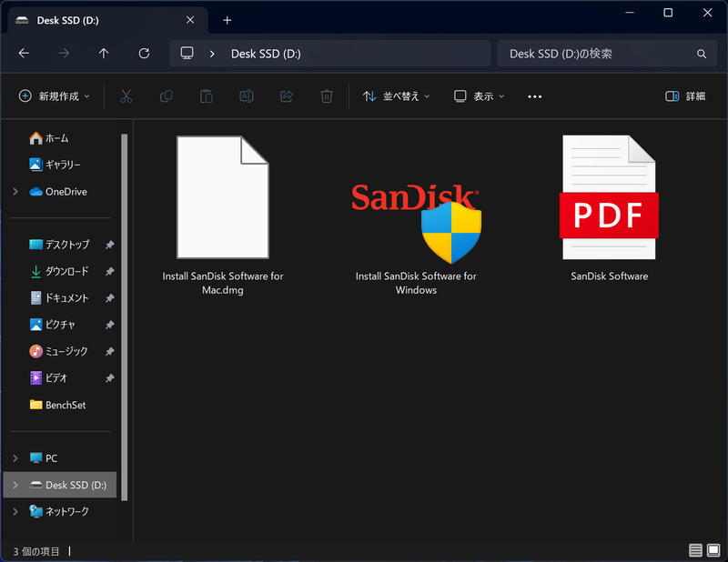This screenshot has width=728, height=562.
Task: Click the Paste clipboard icon
Action: coord(207,96)
